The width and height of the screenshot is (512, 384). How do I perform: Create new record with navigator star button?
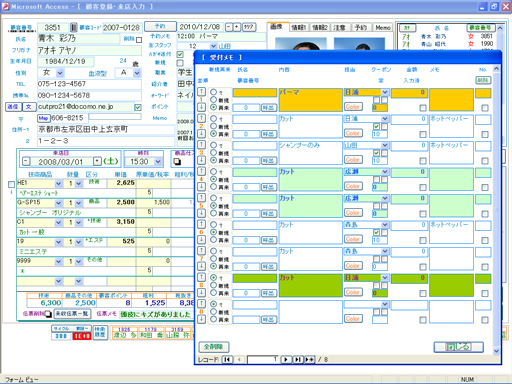(x=309, y=359)
